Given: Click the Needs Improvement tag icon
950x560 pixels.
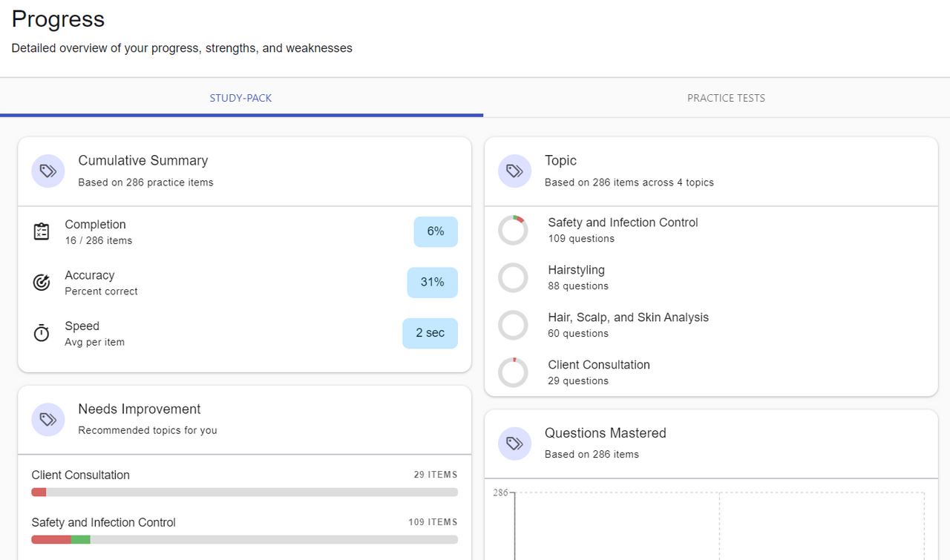Looking at the screenshot, I should click(48, 419).
